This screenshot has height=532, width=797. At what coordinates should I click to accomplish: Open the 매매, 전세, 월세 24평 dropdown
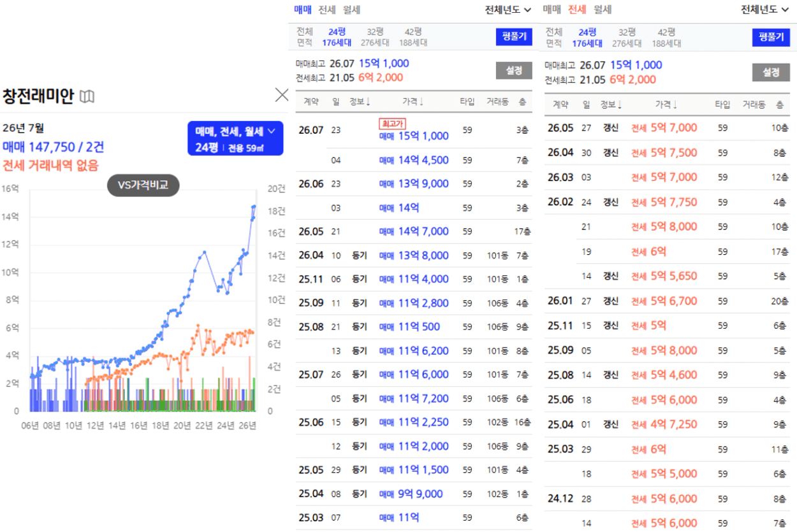tap(235, 139)
